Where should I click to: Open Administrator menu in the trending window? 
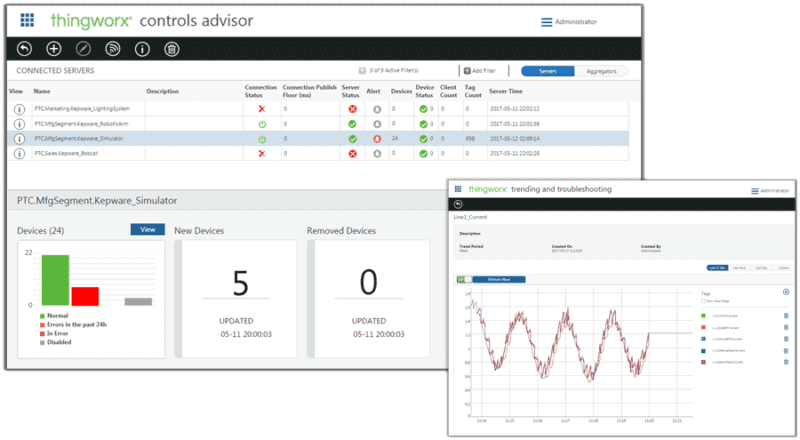(770, 190)
